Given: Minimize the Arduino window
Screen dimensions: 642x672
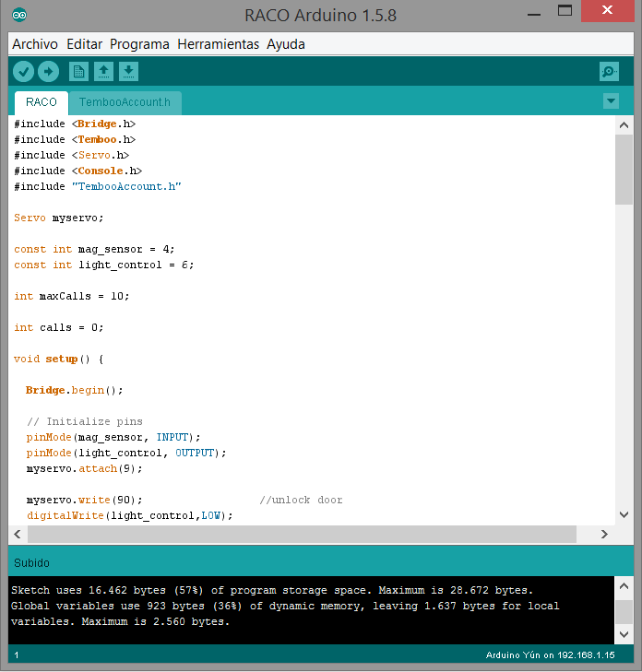Looking at the screenshot, I should pyautogui.click(x=534, y=15).
